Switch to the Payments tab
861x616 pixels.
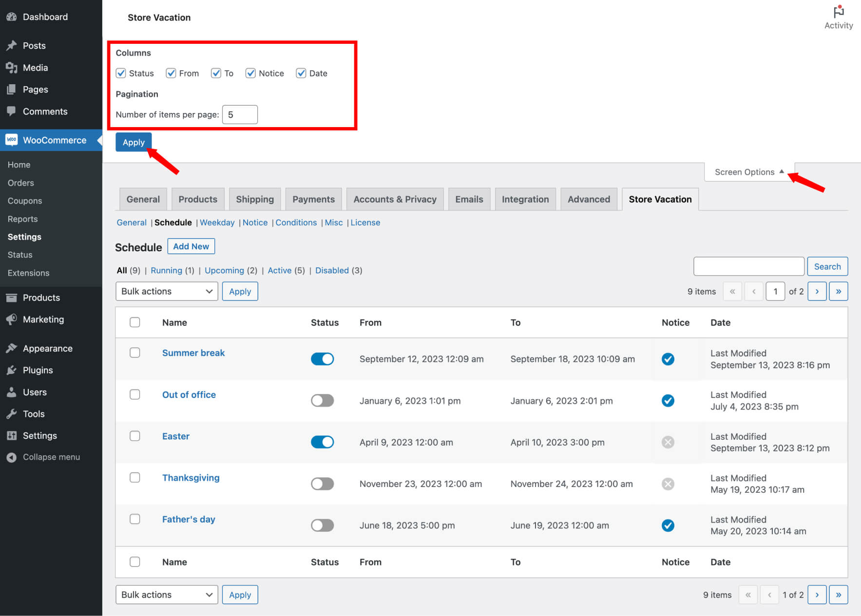(x=313, y=199)
